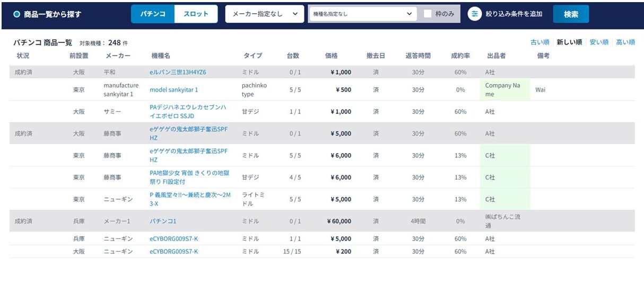Sort by 高い順

click(x=625, y=42)
